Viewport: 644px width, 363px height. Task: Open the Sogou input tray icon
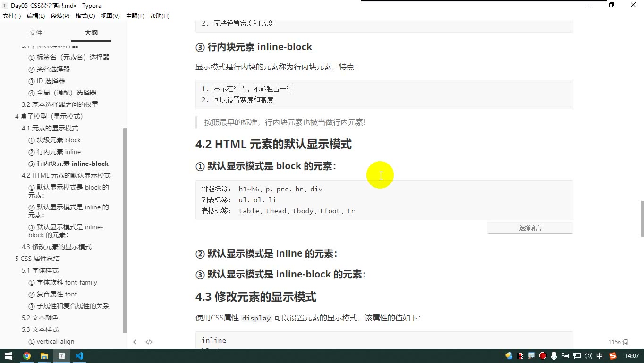pos(613,356)
